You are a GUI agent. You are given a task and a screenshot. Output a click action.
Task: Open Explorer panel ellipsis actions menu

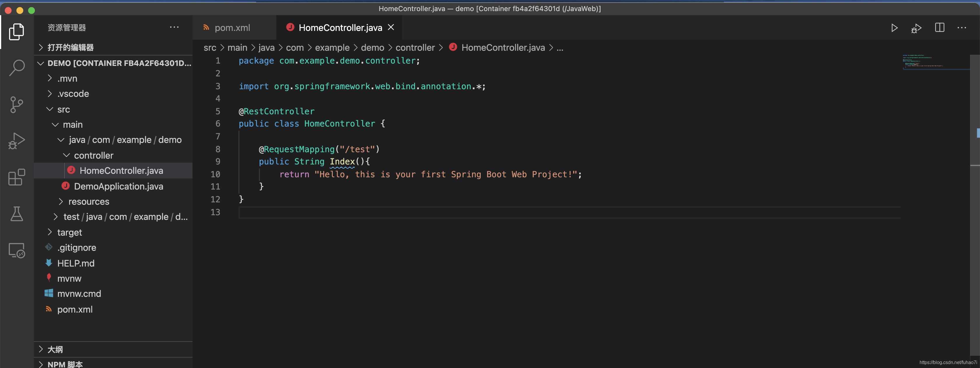click(174, 27)
